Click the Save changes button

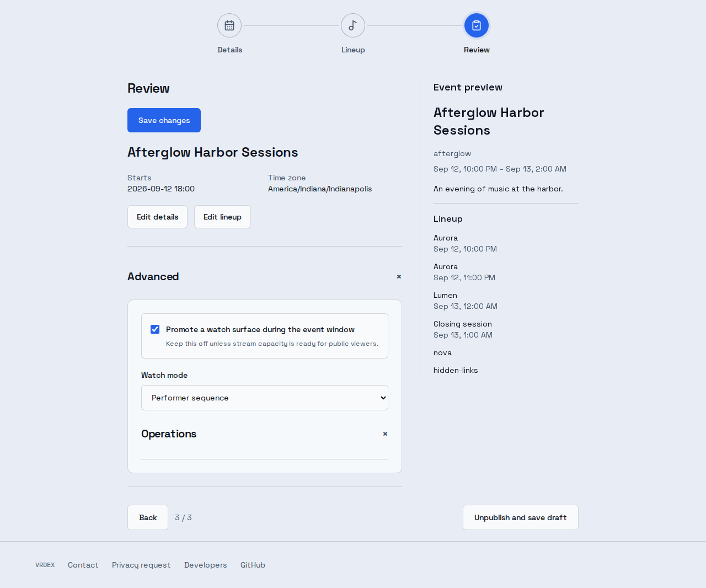tap(164, 120)
